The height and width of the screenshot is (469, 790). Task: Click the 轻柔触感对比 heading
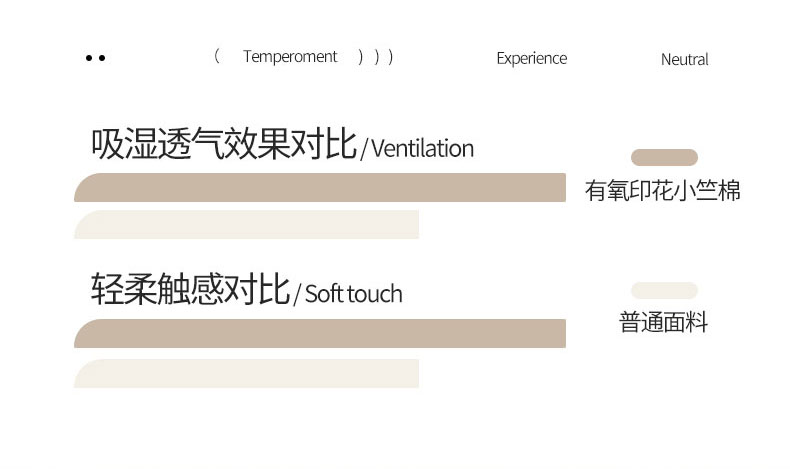[x=190, y=289]
